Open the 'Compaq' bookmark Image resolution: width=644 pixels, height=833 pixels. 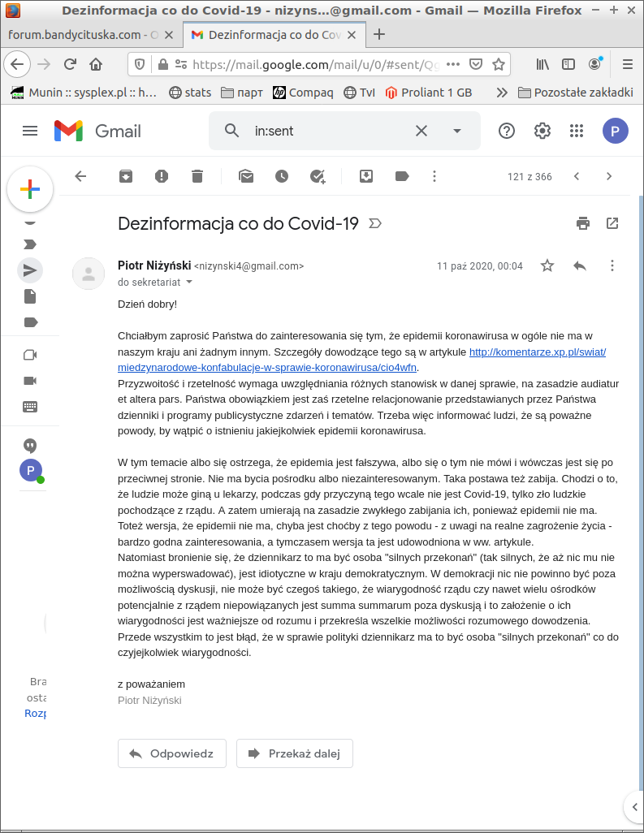click(303, 93)
